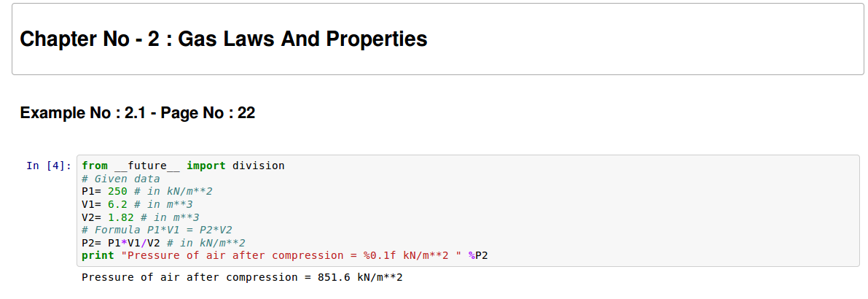Place cursor on '# Given data' comment

(x=121, y=179)
